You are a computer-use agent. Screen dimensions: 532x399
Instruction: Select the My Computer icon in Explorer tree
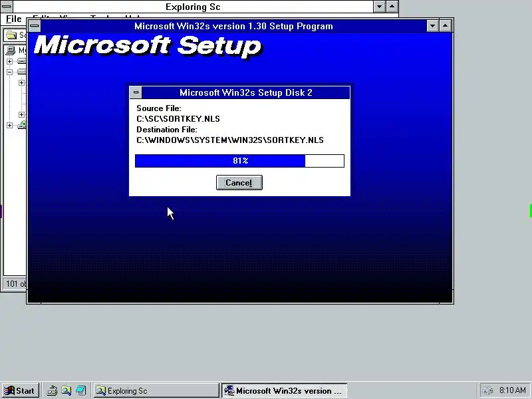11,51
